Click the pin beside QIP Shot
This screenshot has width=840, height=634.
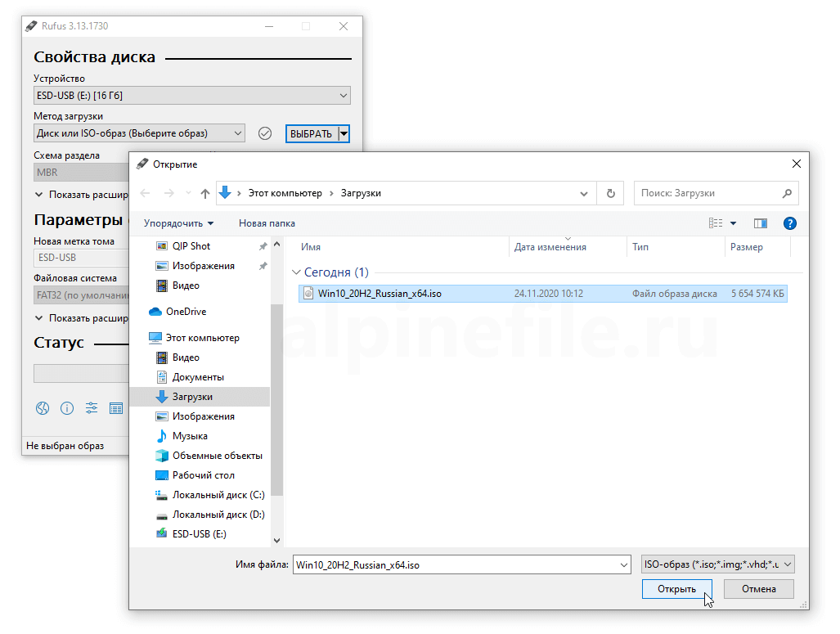(263, 246)
